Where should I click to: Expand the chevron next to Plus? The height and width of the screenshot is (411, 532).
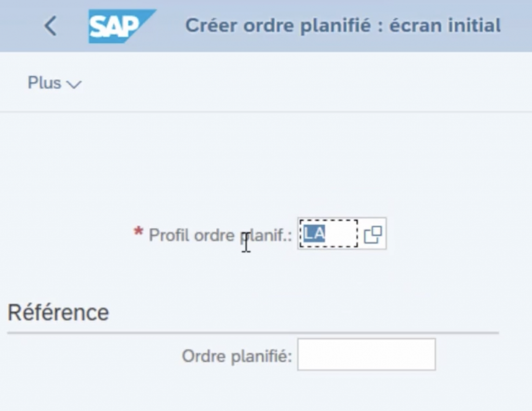click(x=74, y=84)
